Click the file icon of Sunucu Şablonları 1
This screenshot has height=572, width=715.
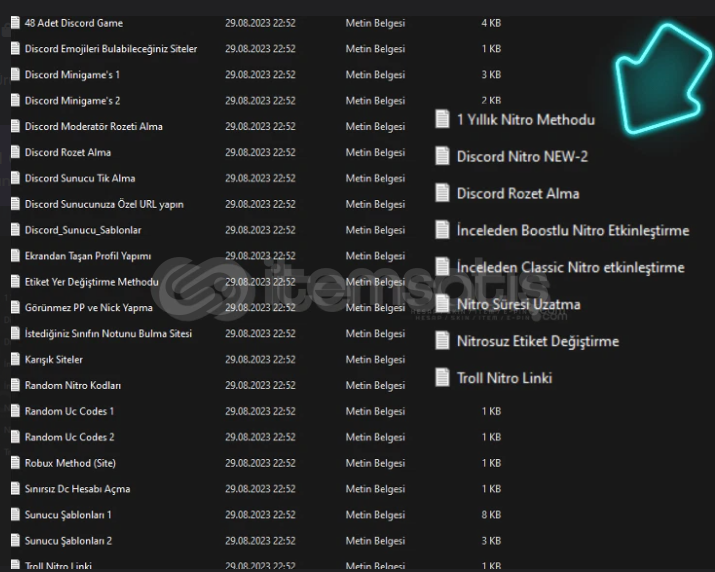[x=15, y=515]
